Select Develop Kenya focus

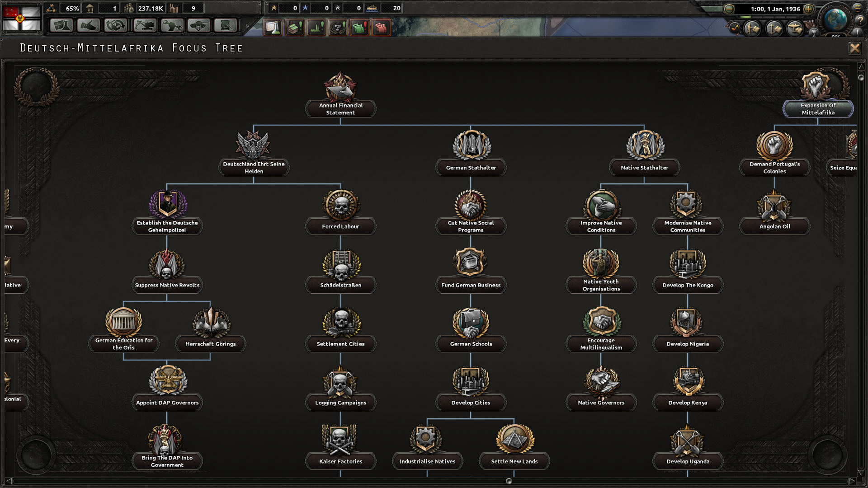point(688,389)
